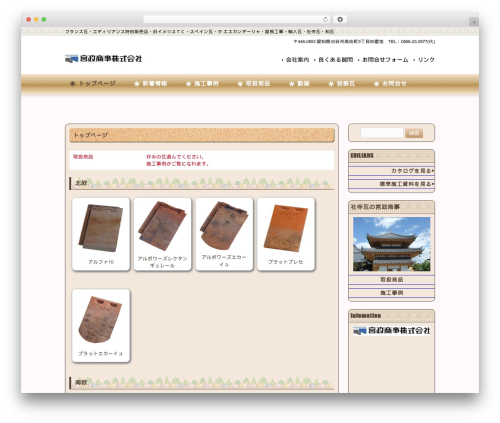Screen dimensions: 500x423
Task: Open 施工事例 link under temple photo
Action: coord(391,293)
